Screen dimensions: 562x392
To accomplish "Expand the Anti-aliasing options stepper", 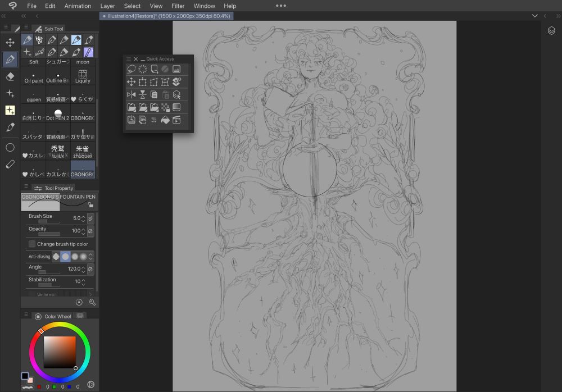I will pos(90,257).
